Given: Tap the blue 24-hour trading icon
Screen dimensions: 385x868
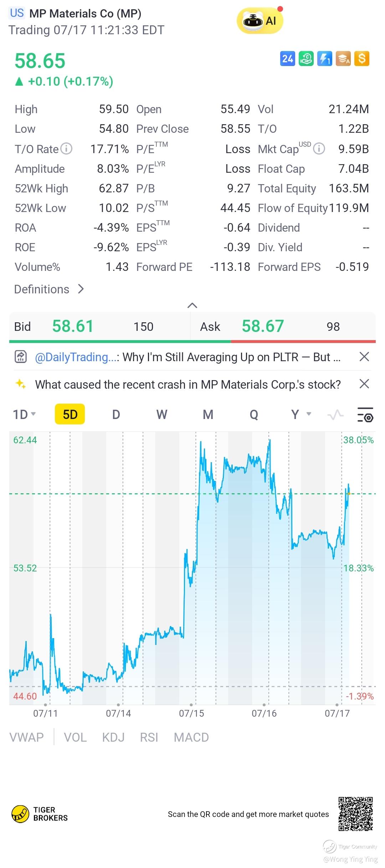Looking at the screenshot, I should (287, 59).
